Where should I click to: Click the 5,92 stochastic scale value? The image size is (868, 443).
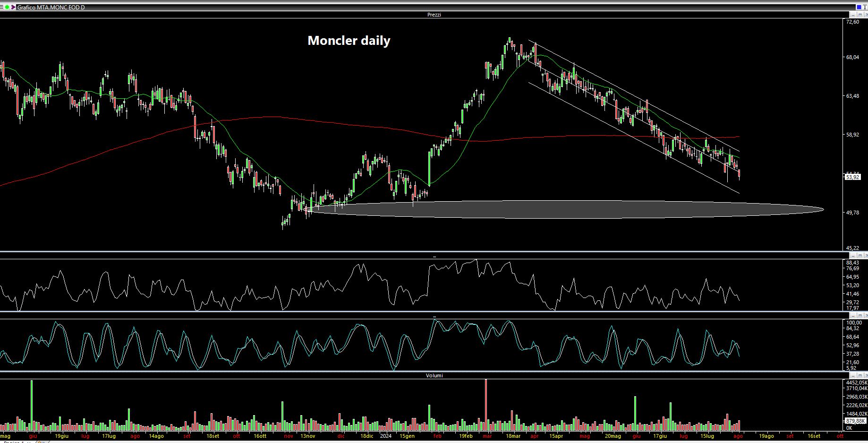(851, 368)
